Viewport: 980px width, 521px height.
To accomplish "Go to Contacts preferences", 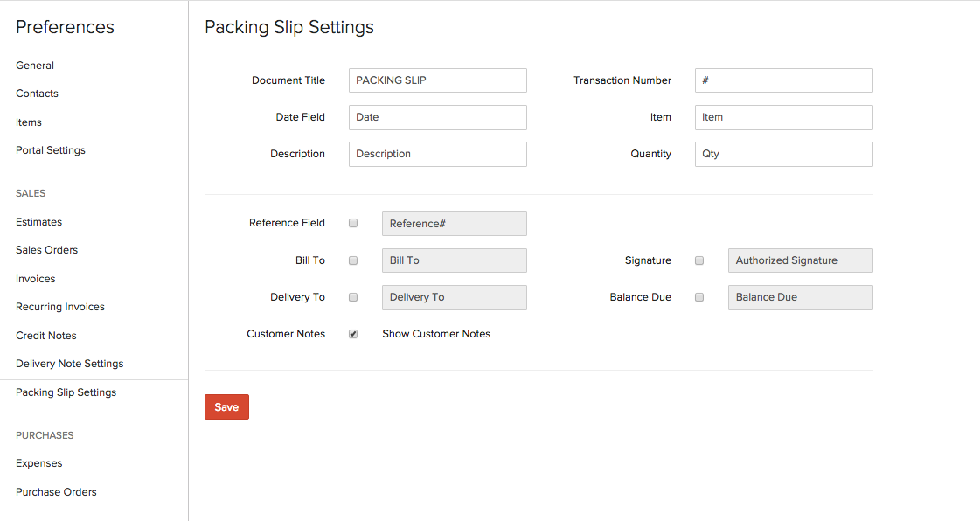I will [37, 94].
